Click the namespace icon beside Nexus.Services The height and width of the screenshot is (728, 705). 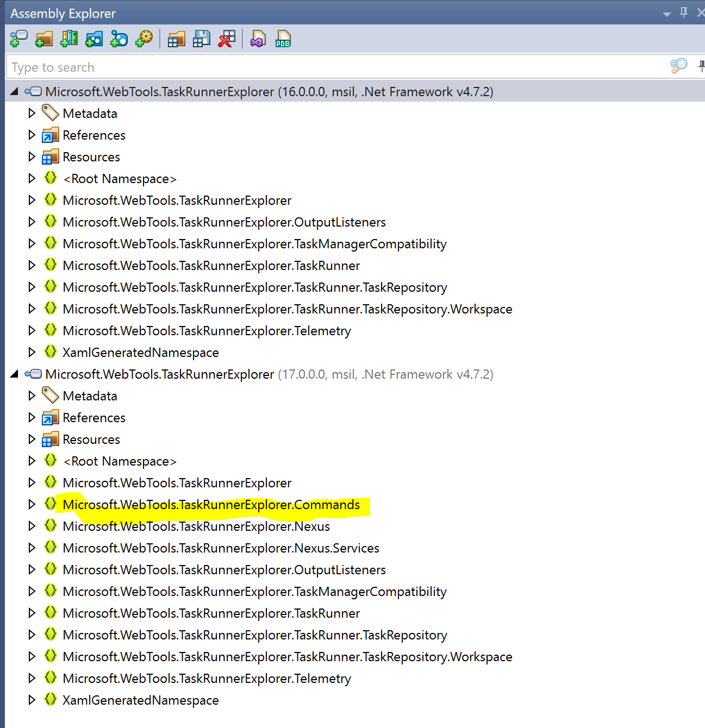pos(51,547)
